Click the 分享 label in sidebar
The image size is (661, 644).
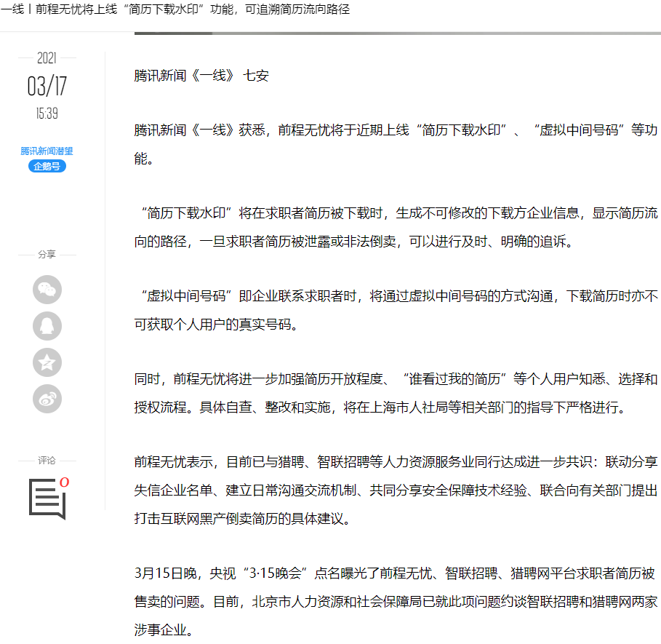[x=47, y=254]
